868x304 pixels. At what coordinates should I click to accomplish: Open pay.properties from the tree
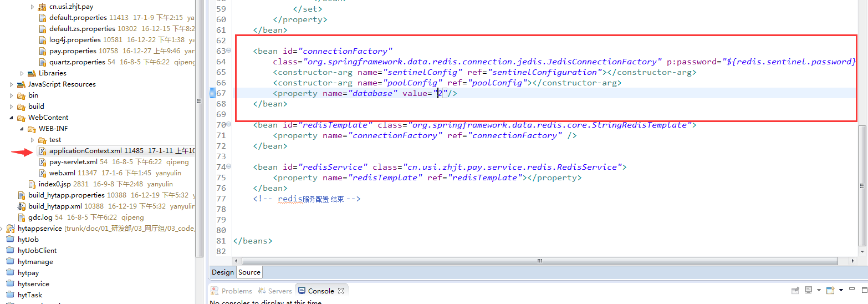73,51
